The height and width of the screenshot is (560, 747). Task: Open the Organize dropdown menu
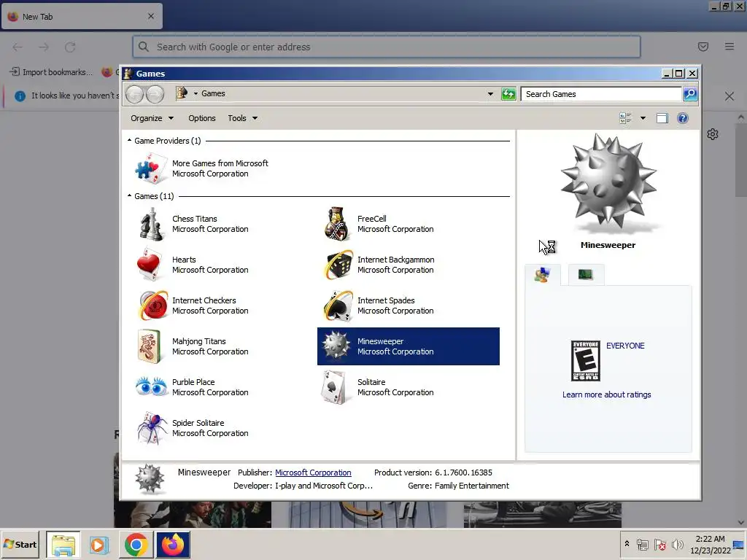[x=152, y=118]
